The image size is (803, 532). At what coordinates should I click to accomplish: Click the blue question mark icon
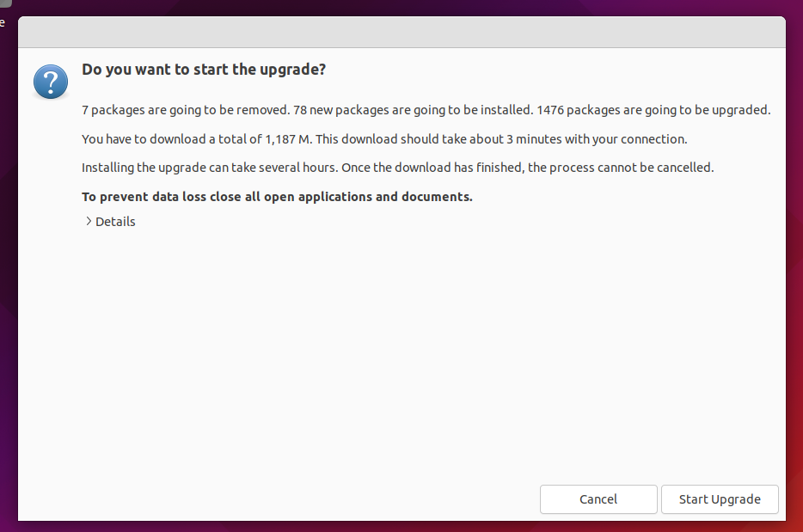coord(51,82)
